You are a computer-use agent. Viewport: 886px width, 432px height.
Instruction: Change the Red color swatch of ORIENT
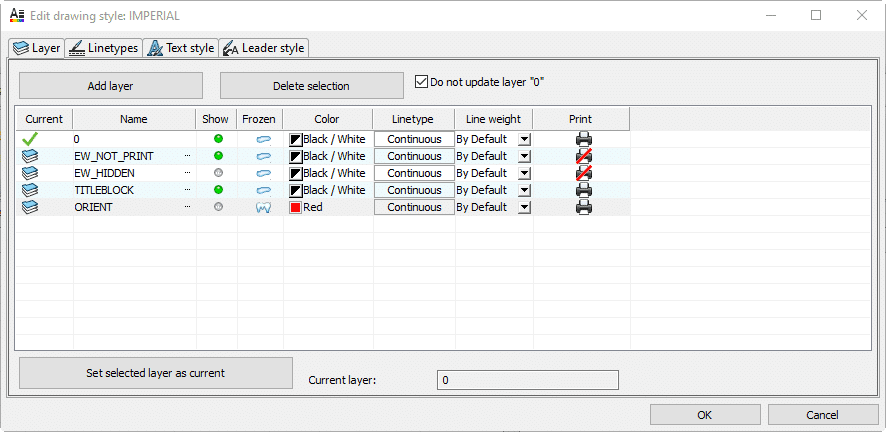pyautogui.click(x=295, y=207)
